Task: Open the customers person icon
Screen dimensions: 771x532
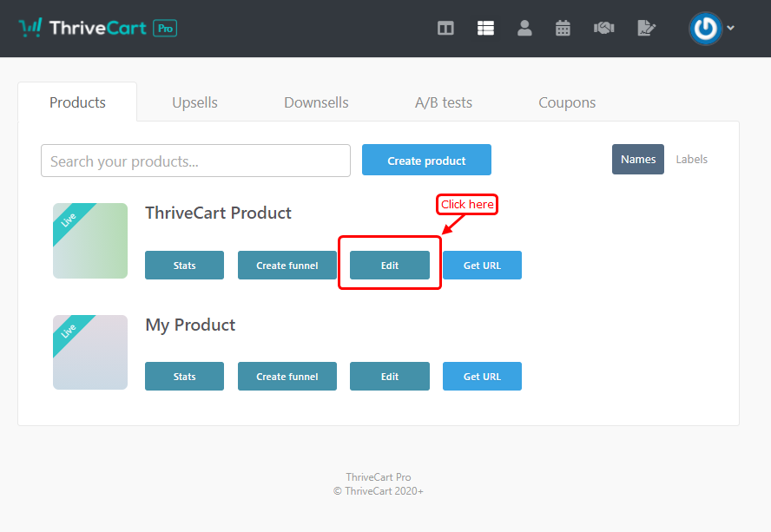Action: 524,29
